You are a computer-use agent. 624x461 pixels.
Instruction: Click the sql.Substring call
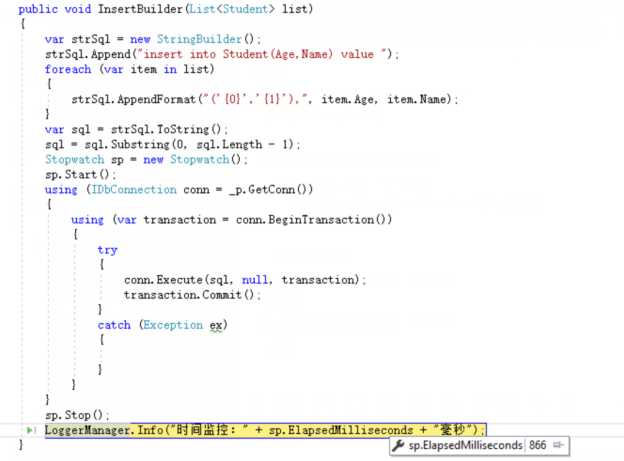(x=127, y=144)
